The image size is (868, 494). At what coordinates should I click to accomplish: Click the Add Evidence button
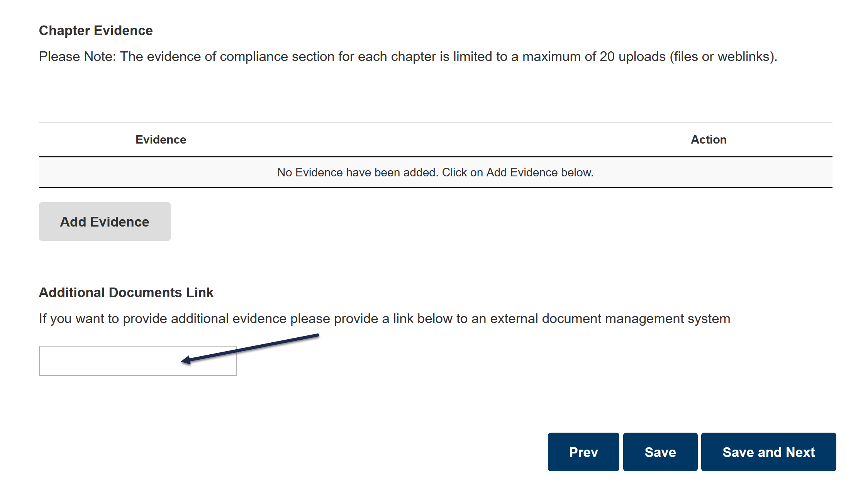pyautogui.click(x=105, y=222)
